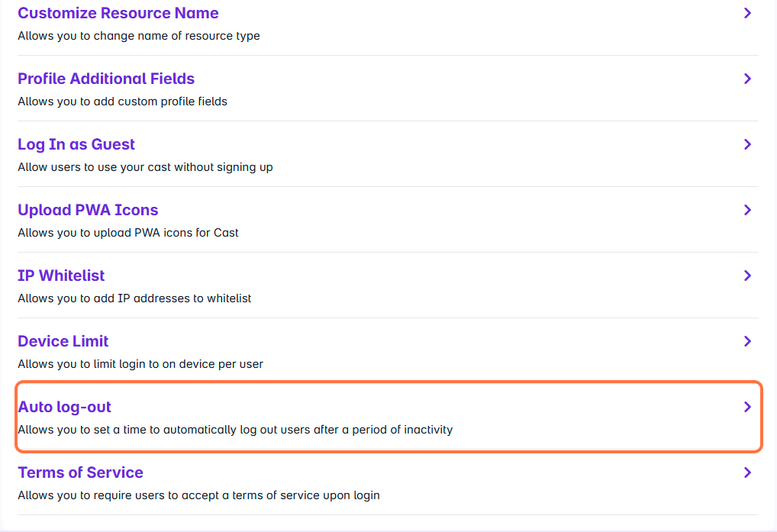Click chevron arrow beside Terms of Service
Image resolution: width=777 pixels, height=532 pixels.
coord(747,472)
